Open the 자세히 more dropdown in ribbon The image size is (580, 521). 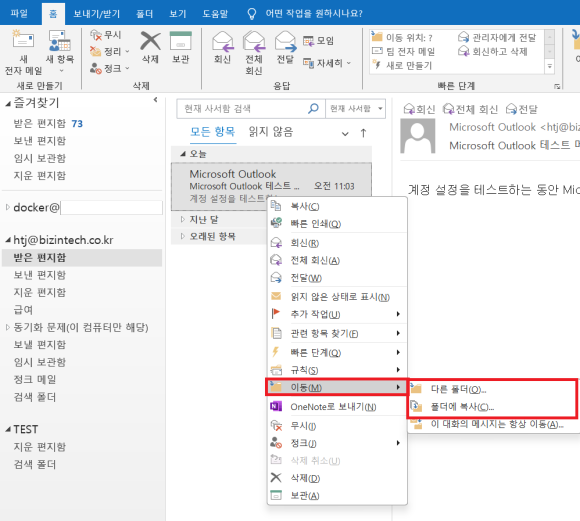[327, 63]
